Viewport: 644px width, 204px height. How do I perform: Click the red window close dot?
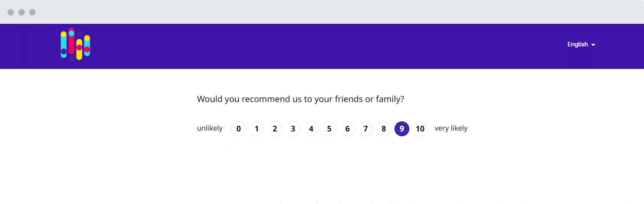tap(11, 12)
